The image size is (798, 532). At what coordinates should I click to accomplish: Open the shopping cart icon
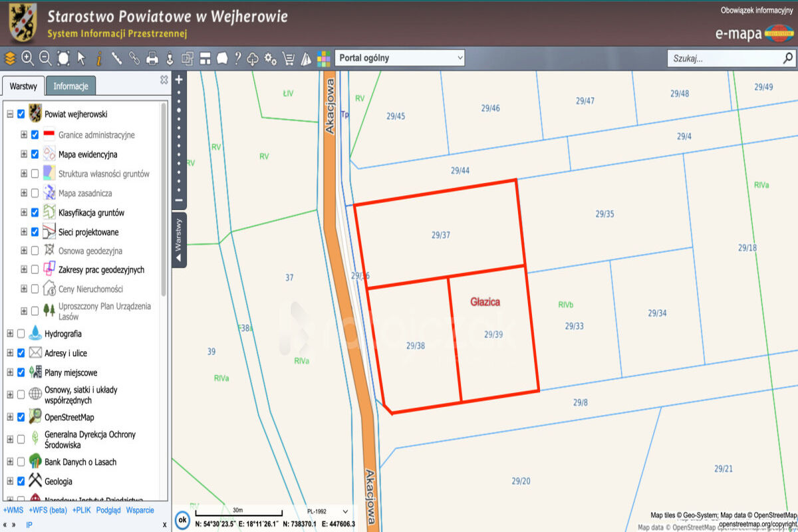288,59
